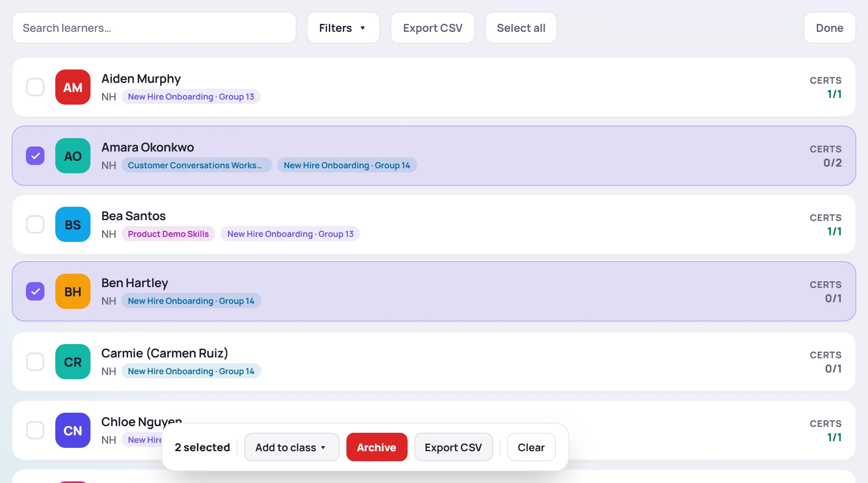Open the Product Demo Skills tag

(168, 234)
